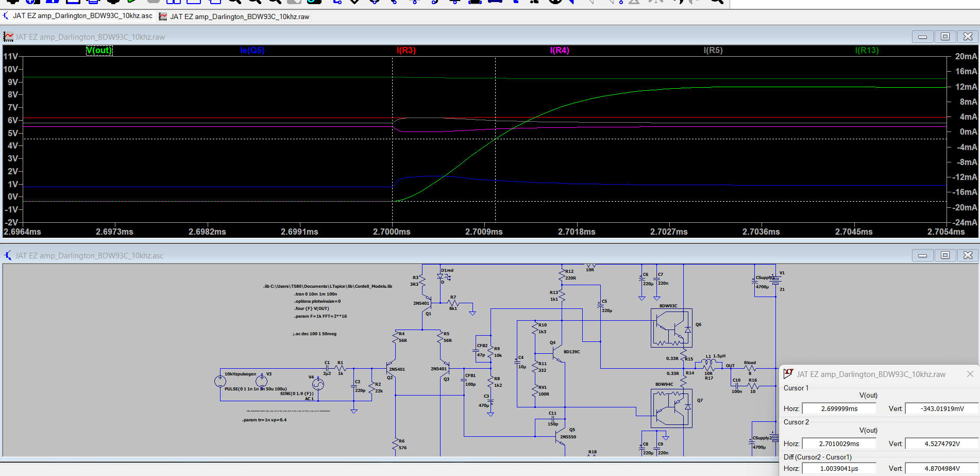Click the .asc window title bar schematic icon
This screenshot has width=980, height=476.
pos(8,255)
